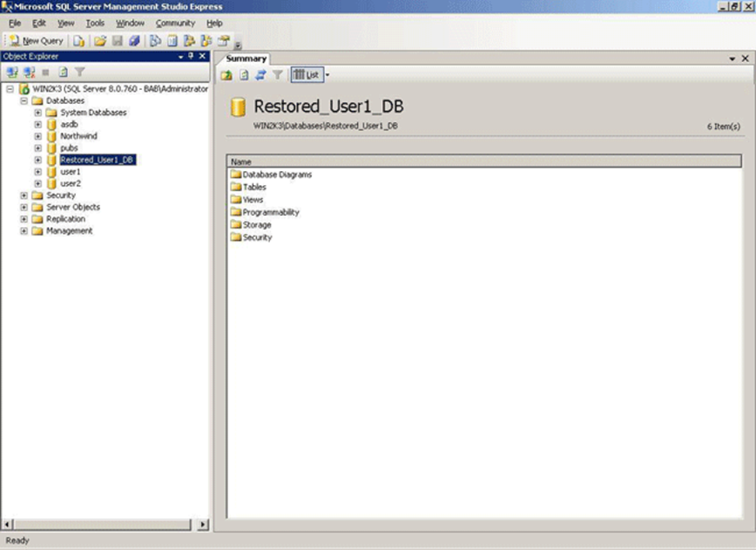Expand the Security node in Object Explorer
Image resolution: width=756 pixels, height=550 pixels.
(x=23, y=196)
